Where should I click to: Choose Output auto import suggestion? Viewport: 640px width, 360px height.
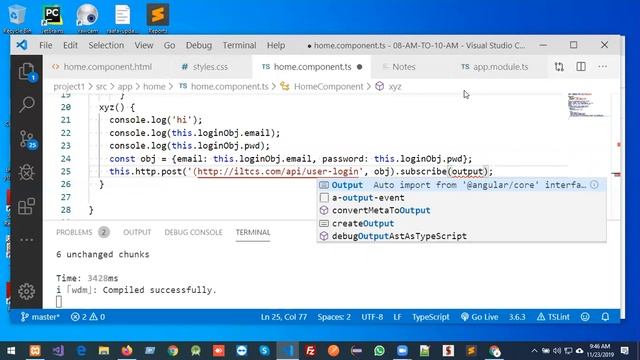(x=461, y=185)
